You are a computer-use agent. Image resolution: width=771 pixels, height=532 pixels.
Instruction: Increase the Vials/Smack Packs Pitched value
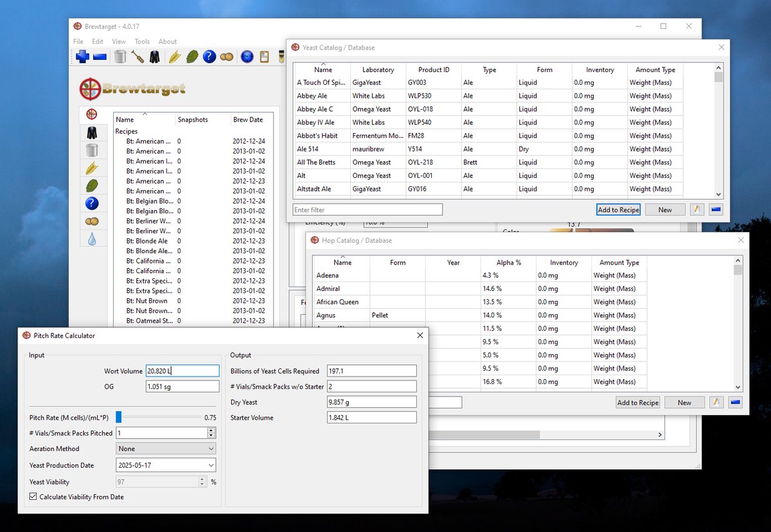(x=211, y=430)
